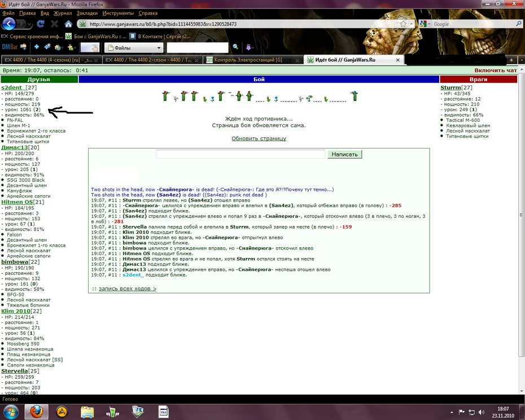Screen dimensions: 525x420
Task: Start DMBar search with magnifier icon
Action: coord(235,47)
